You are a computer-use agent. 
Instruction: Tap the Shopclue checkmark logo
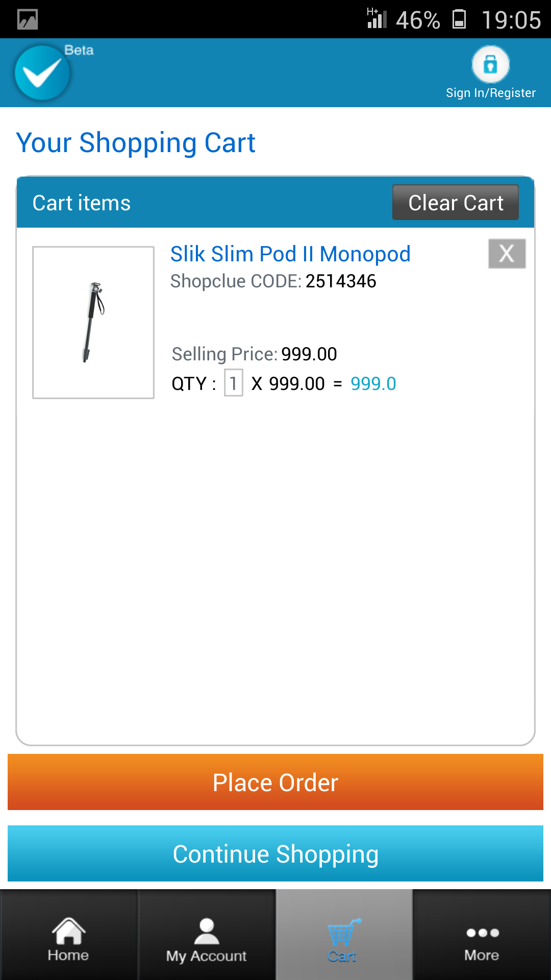42,73
